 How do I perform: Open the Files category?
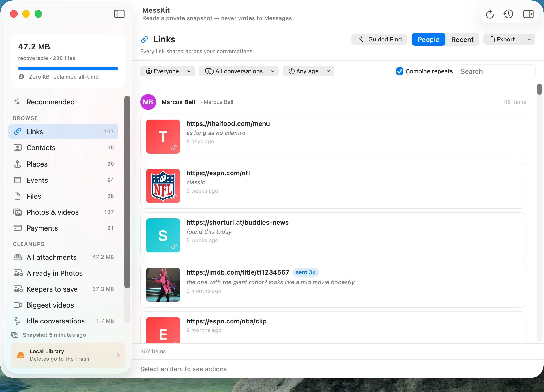click(x=63, y=196)
